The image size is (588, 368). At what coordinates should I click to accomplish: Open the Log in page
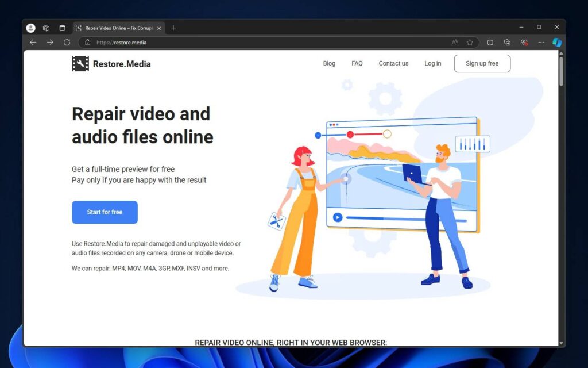[x=432, y=63]
